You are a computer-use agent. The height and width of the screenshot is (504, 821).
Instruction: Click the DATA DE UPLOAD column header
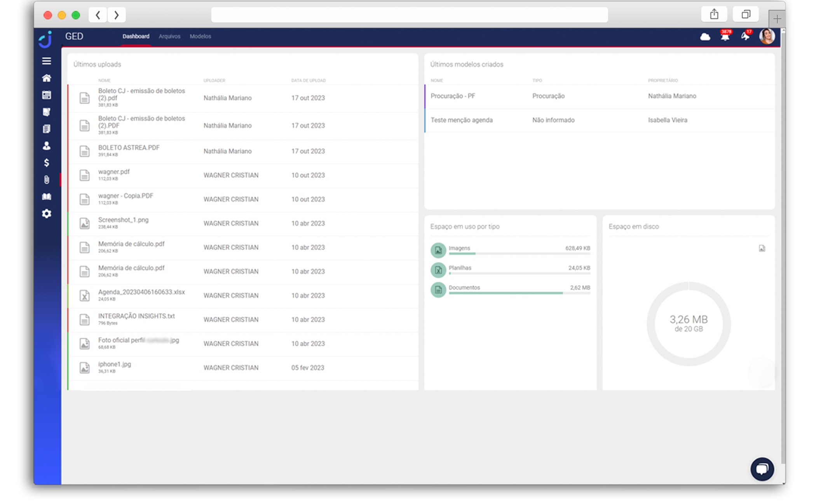[x=309, y=80]
